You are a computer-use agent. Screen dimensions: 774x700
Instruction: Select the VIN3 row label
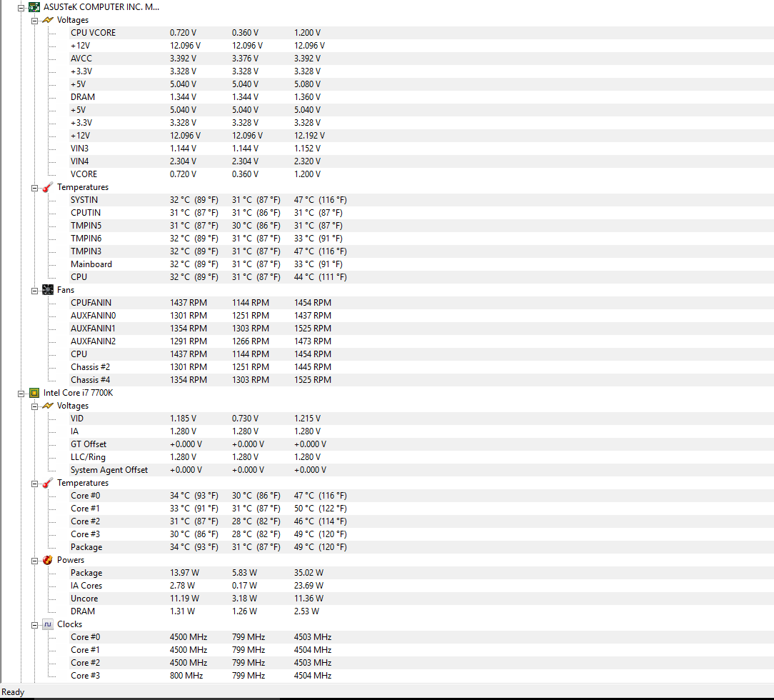point(79,148)
